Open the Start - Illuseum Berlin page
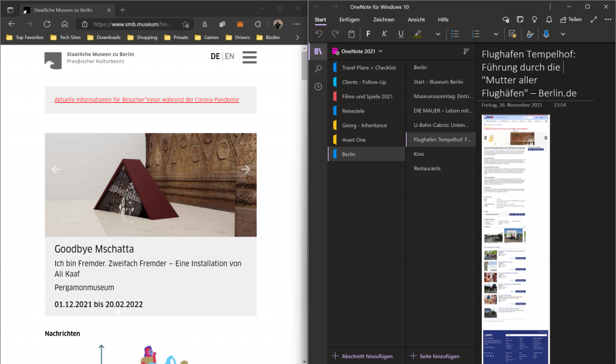 click(x=441, y=82)
